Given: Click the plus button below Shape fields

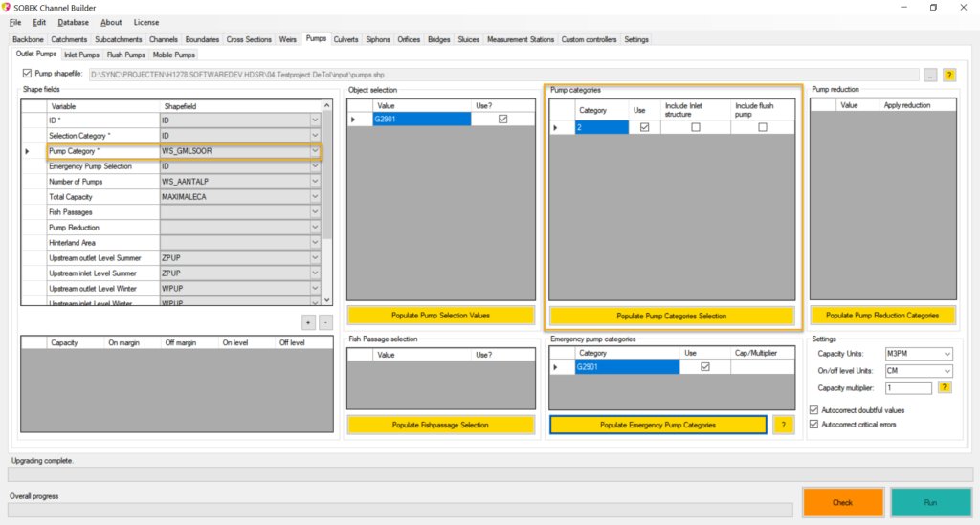Looking at the screenshot, I should click(308, 322).
